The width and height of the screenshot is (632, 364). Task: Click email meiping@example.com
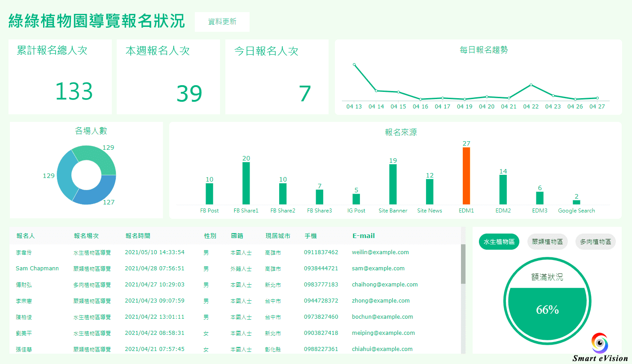pos(383,333)
